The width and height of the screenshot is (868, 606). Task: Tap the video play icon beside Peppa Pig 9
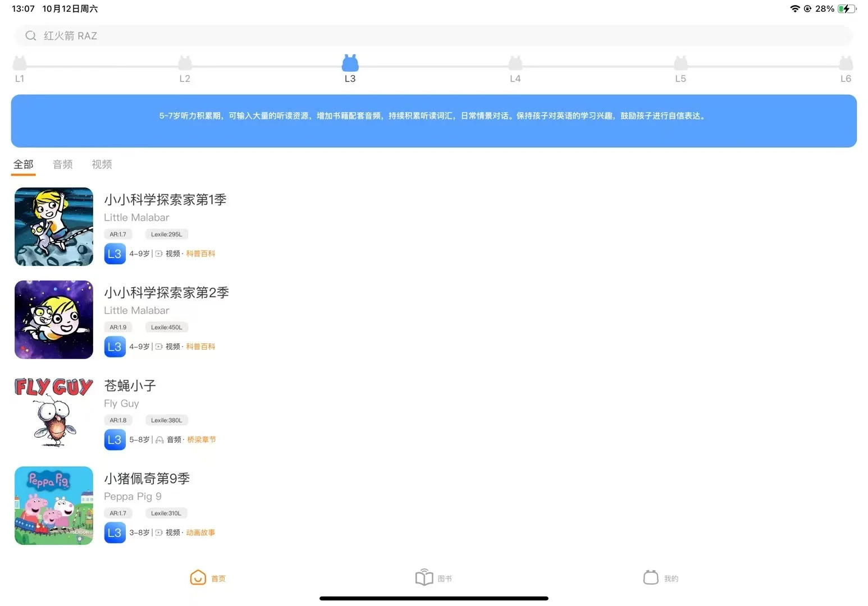click(x=159, y=532)
